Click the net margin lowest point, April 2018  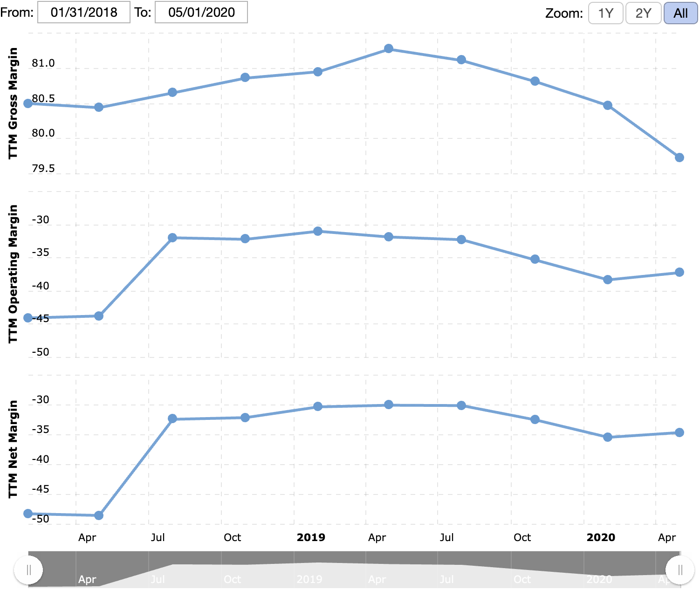point(99,515)
